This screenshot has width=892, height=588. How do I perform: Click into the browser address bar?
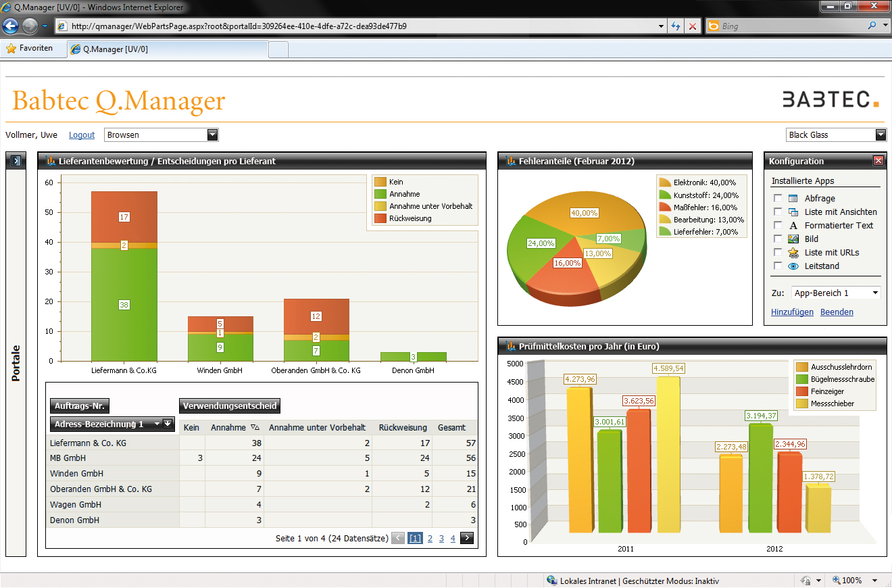click(362, 26)
